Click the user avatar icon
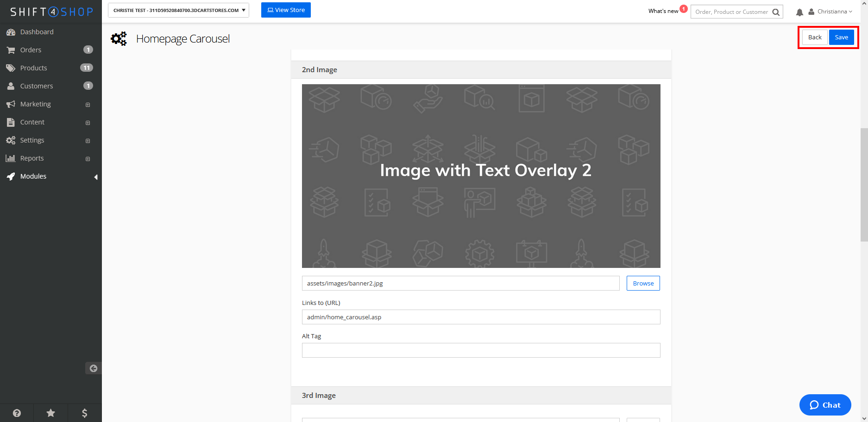 811,12
